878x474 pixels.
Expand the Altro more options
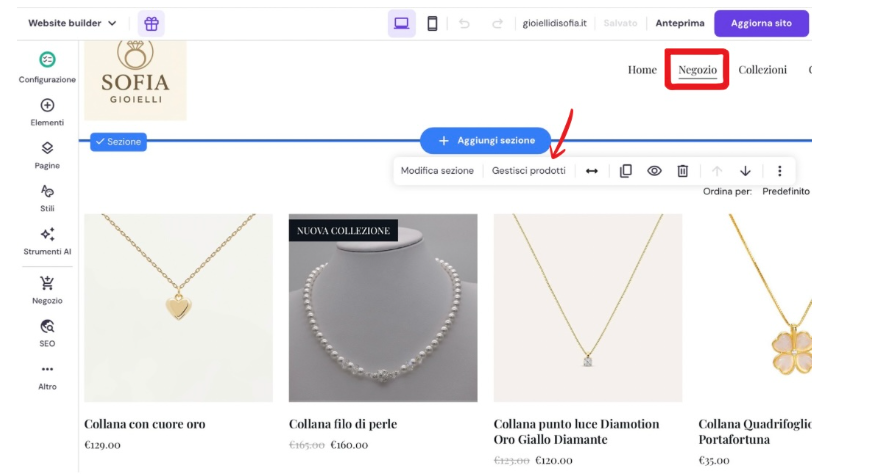pyautogui.click(x=47, y=376)
